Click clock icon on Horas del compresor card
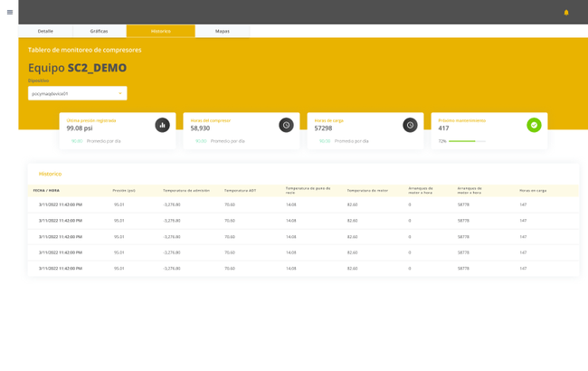The width and height of the screenshot is (588, 371). pos(286,125)
